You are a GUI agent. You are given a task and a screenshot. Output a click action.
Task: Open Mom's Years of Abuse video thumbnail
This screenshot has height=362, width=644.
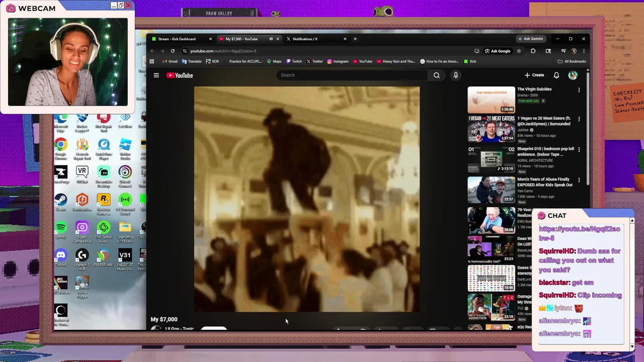pyautogui.click(x=491, y=190)
